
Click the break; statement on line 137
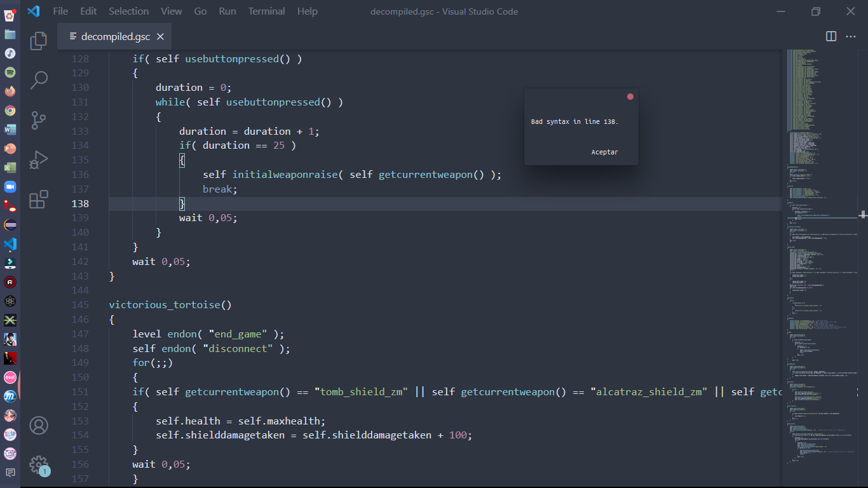click(x=220, y=189)
